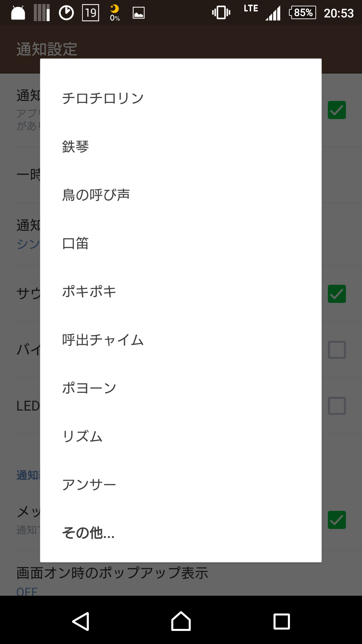This screenshot has height=644, width=362.
Task: Toggle the sound checkbox beside サウ row
Action: (337, 294)
